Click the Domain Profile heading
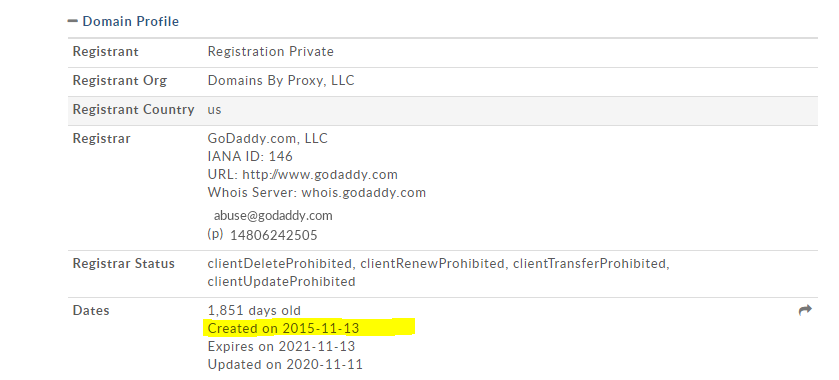 [x=131, y=21]
